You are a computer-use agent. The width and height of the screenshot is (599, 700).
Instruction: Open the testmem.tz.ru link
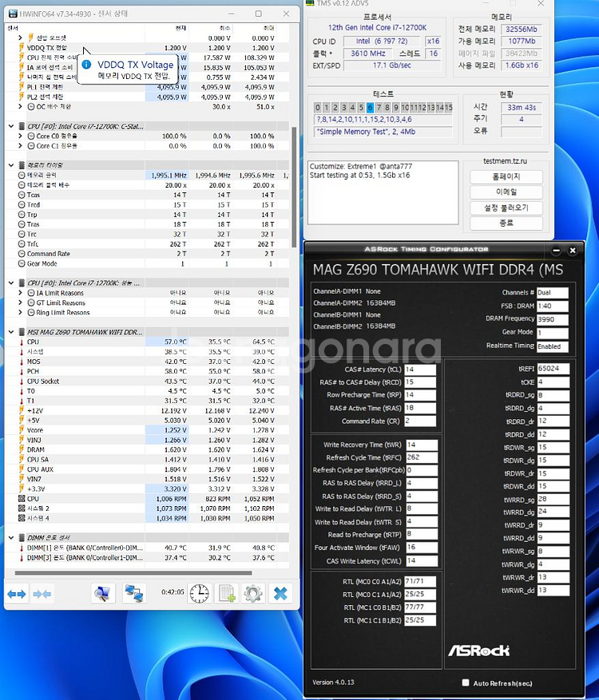(505, 161)
